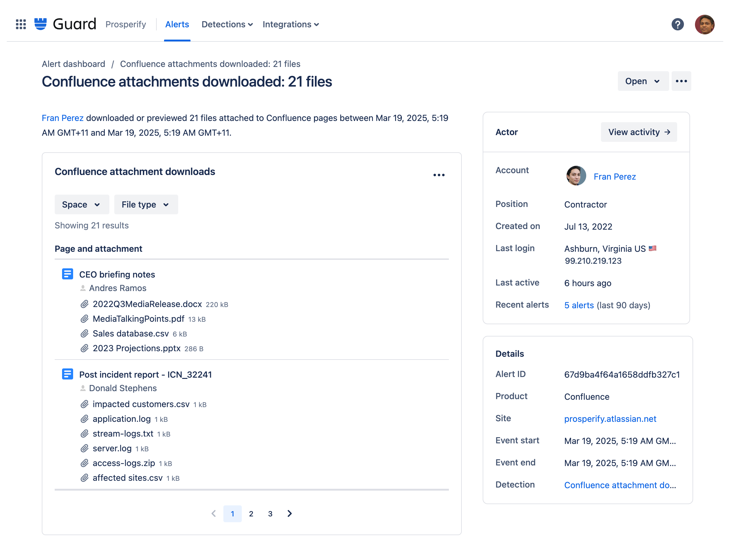Open downloads card ellipsis menu
The height and width of the screenshot is (560, 730).
click(x=438, y=175)
